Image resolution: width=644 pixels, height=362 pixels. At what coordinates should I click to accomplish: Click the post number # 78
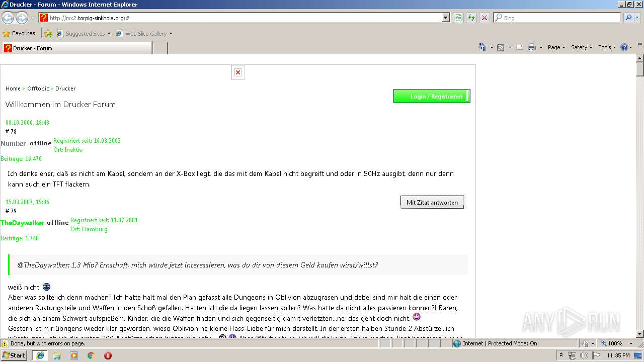pyautogui.click(x=11, y=132)
